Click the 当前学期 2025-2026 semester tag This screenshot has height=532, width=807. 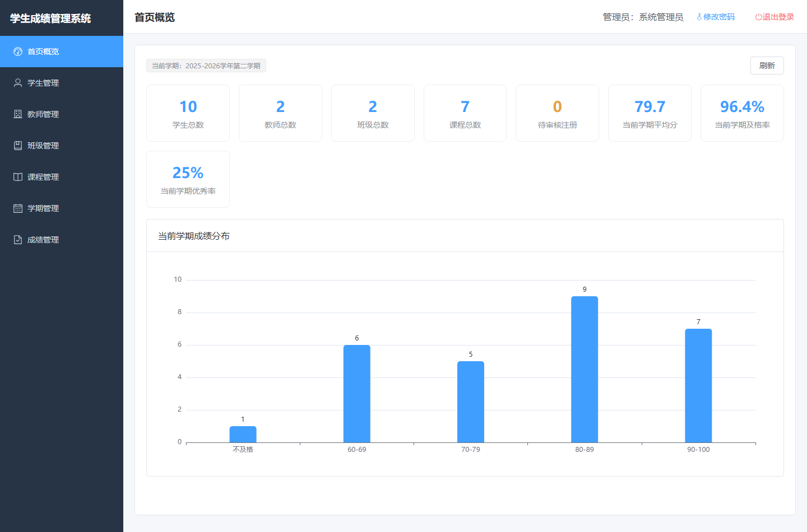(x=206, y=66)
